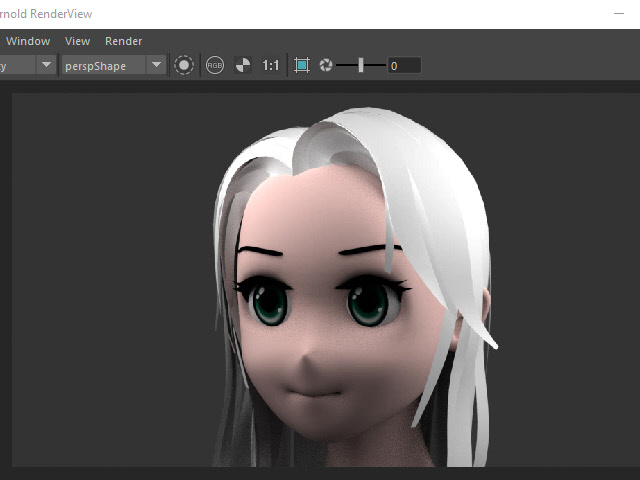
Task: Click the exposure slider handle
Action: [x=361, y=65]
